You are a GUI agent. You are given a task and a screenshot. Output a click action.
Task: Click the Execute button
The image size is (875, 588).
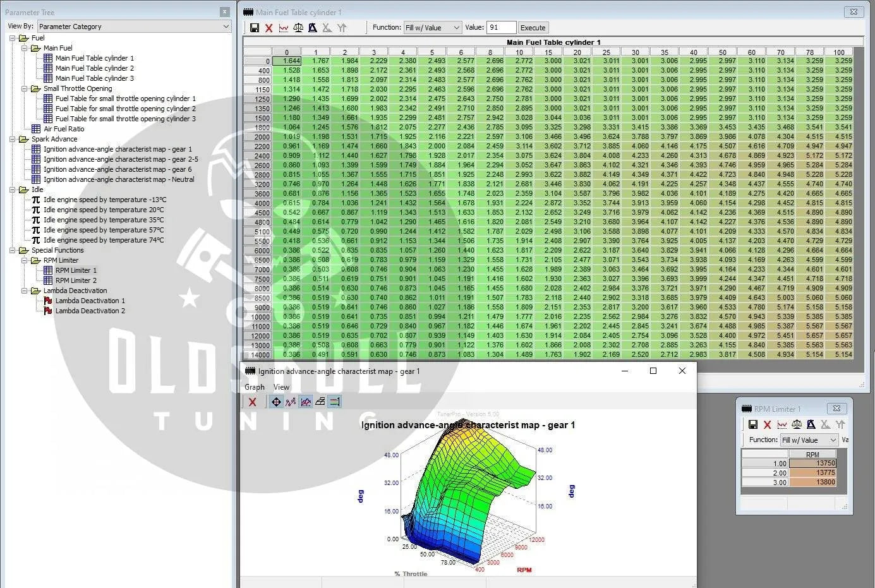tap(533, 28)
